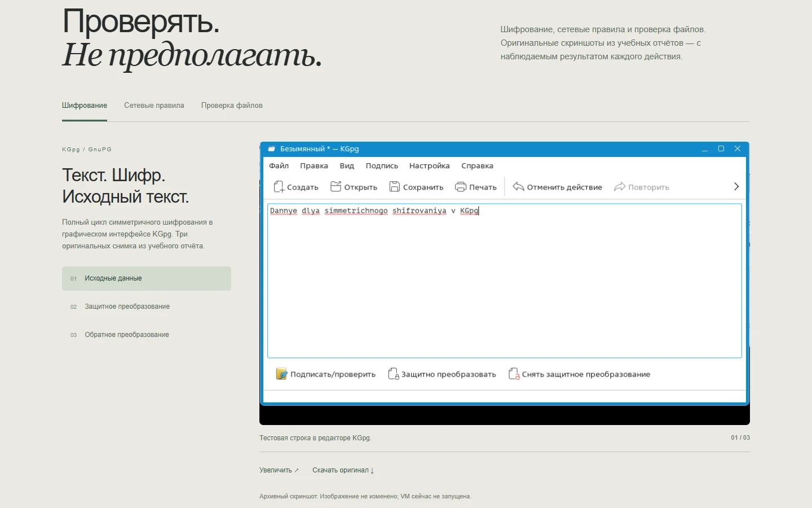812x508 pixels.
Task: Click the Печать printer icon
Action: coord(461,187)
